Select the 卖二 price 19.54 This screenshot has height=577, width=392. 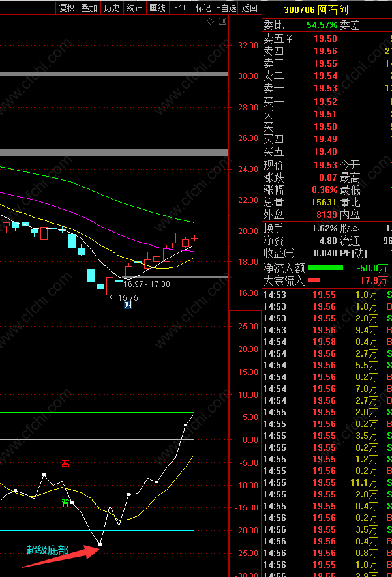point(325,76)
